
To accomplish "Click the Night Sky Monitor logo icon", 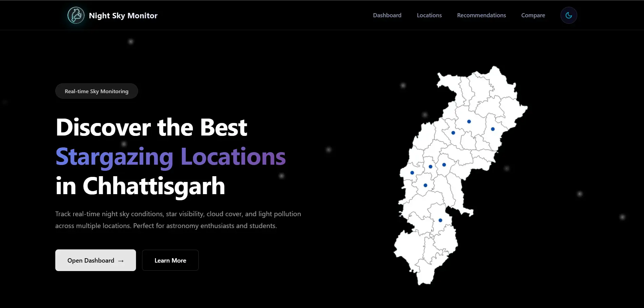I will 76,15.
